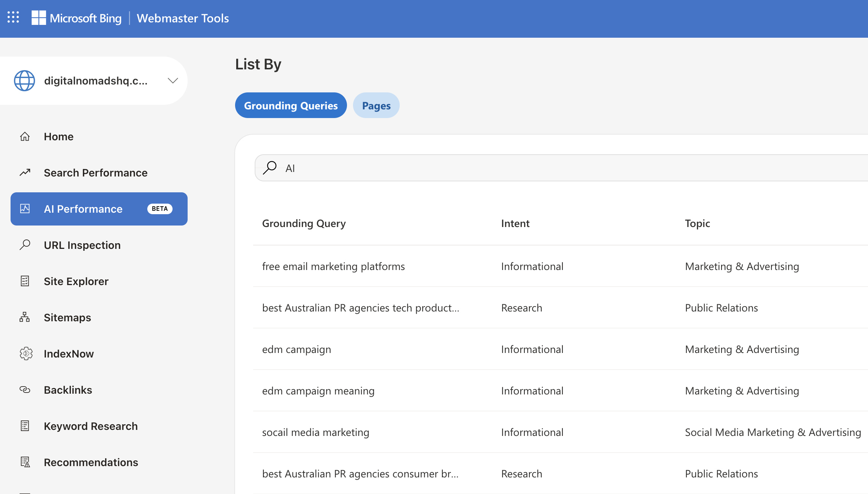Select the Grounding Queries tab
This screenshot has height=494, width=868.
tap(291, 105)
